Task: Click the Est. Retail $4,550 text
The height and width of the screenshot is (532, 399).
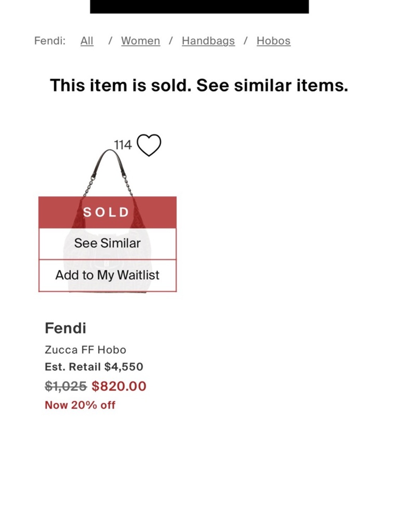Action: point(94,366)
